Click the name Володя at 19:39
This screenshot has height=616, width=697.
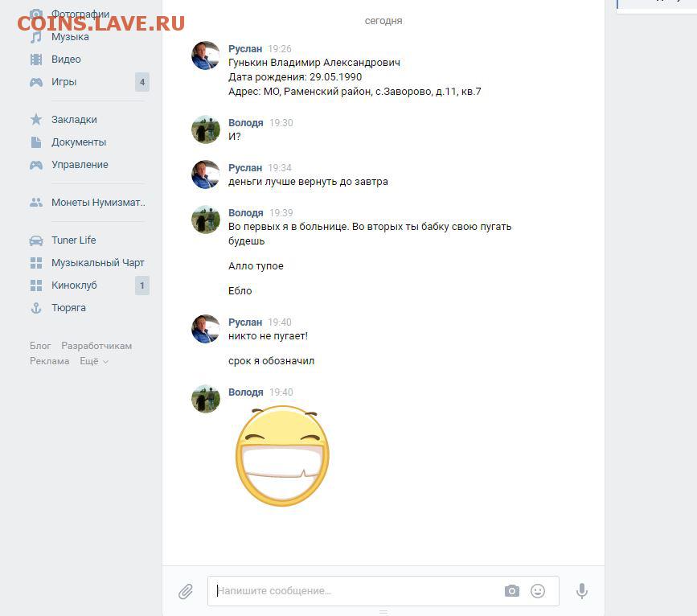[x=246, y=212]
